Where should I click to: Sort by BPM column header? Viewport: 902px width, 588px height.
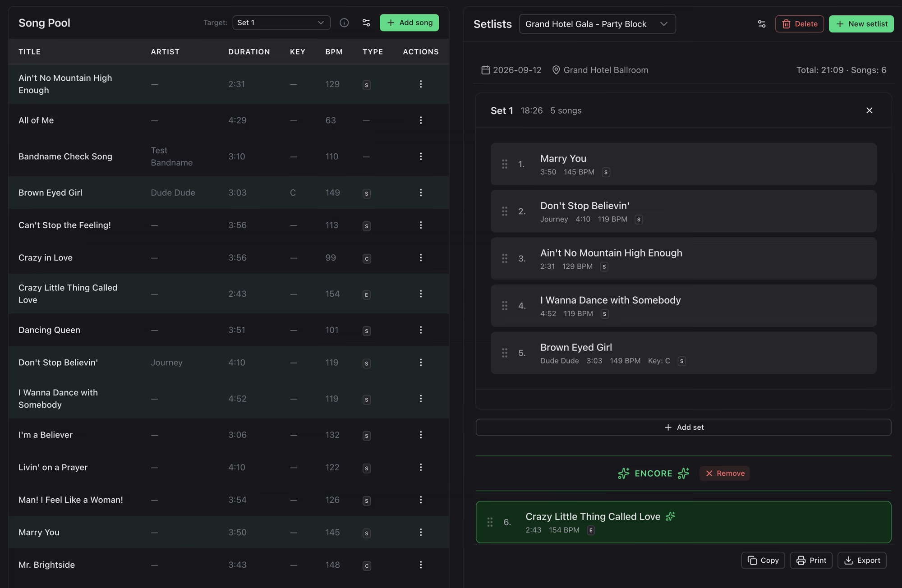pos(334,52)
